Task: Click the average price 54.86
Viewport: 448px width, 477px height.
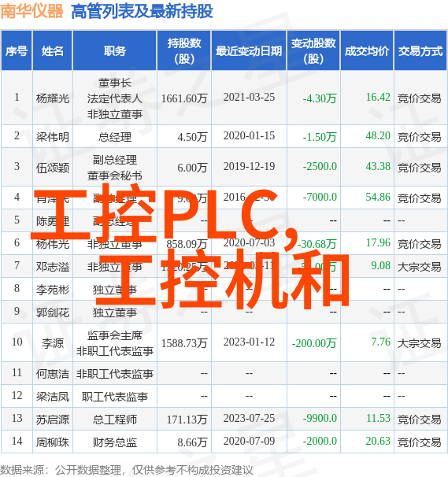Action: click(378, 197)
